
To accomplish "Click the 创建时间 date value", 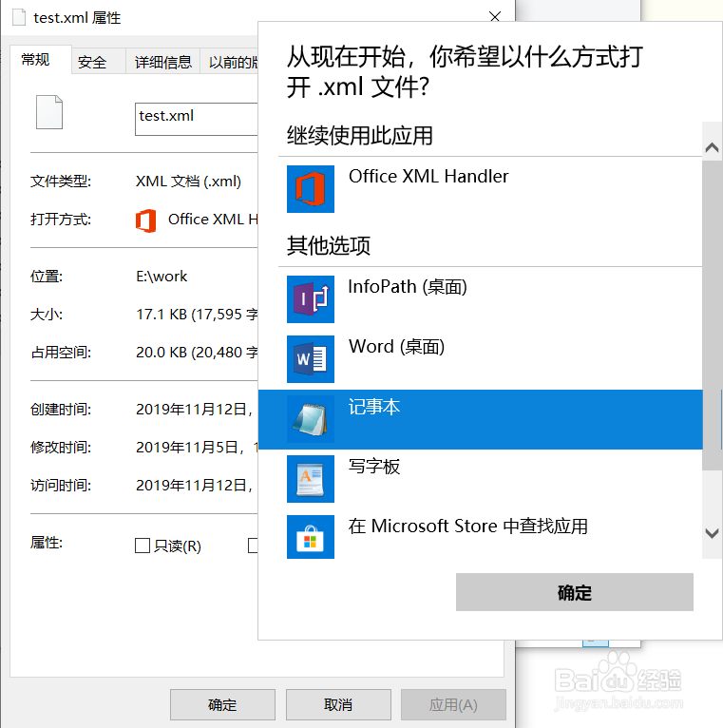I will [x=195, y=409].
